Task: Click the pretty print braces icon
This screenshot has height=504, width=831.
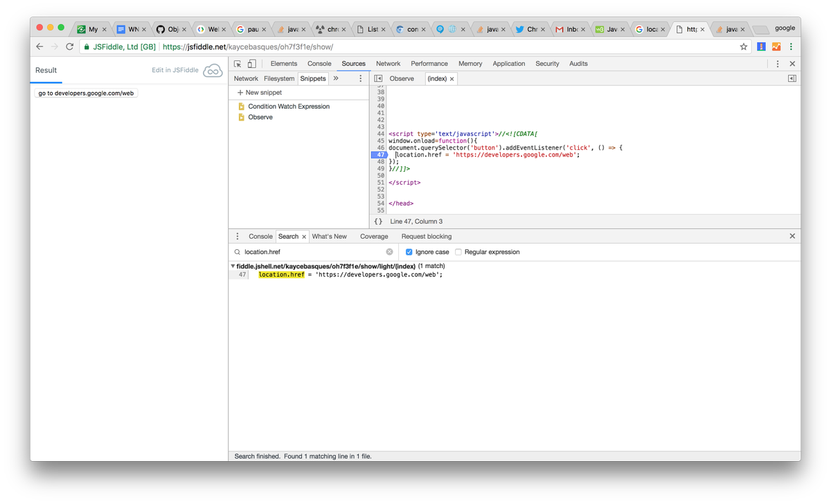Action: click(378, 222)
